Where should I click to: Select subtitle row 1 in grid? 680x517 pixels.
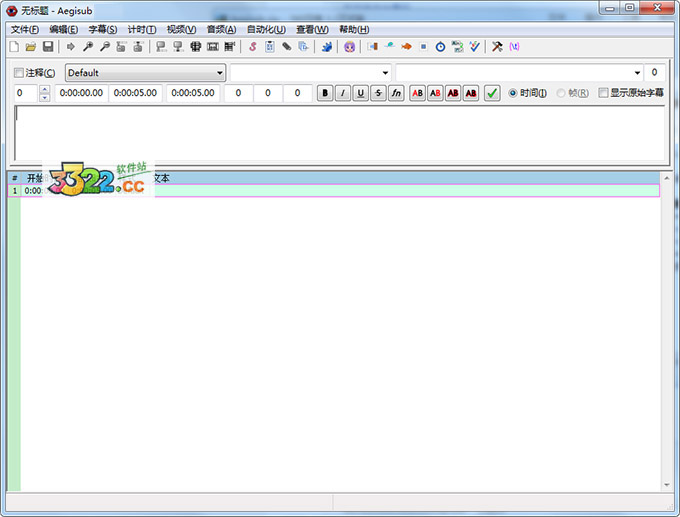click(x=333, y=190)
